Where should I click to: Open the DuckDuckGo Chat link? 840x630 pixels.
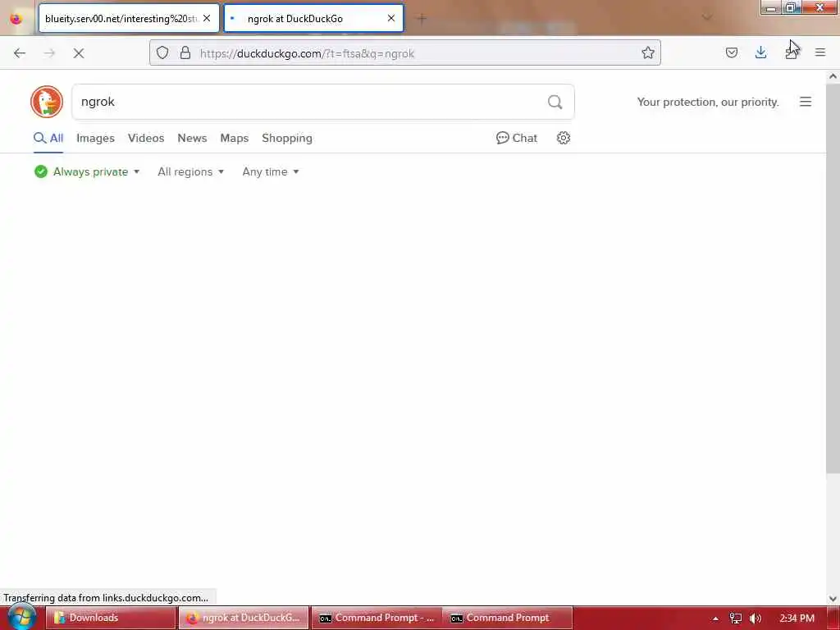tap(517, 138)
